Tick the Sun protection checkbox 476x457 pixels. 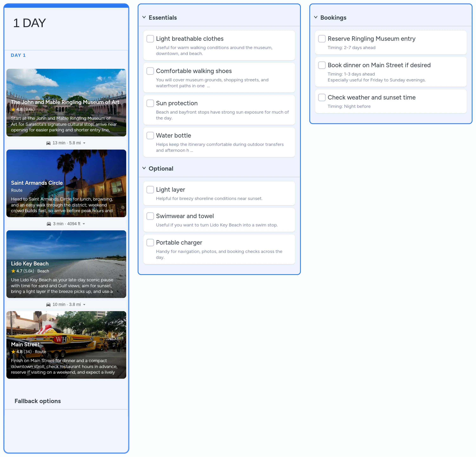coord(150,103)
